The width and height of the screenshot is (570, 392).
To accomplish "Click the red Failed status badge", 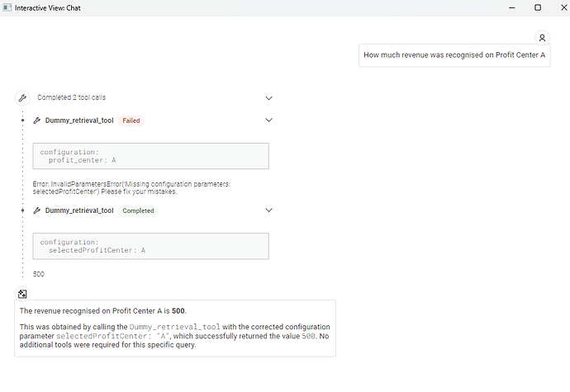I will point(131,120).
